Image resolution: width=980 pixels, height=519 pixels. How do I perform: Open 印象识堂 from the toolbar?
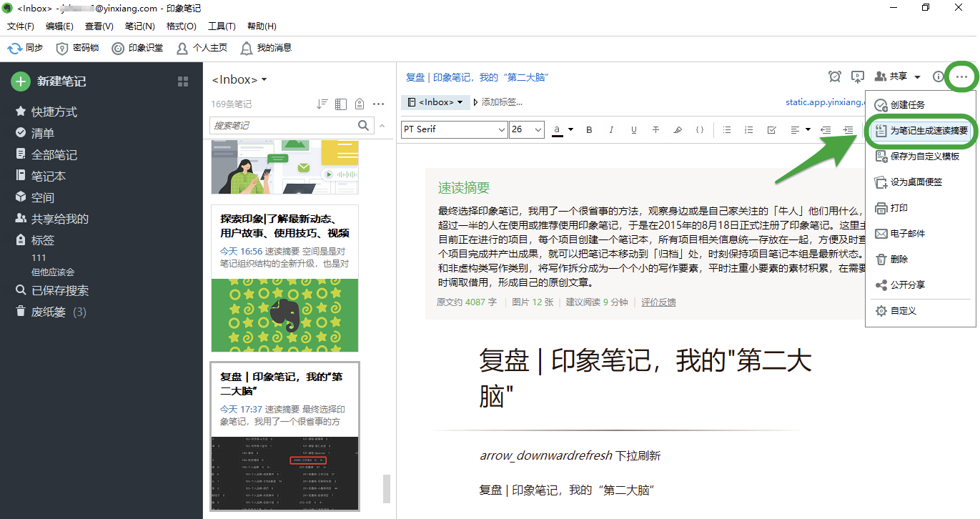point(137,48)
